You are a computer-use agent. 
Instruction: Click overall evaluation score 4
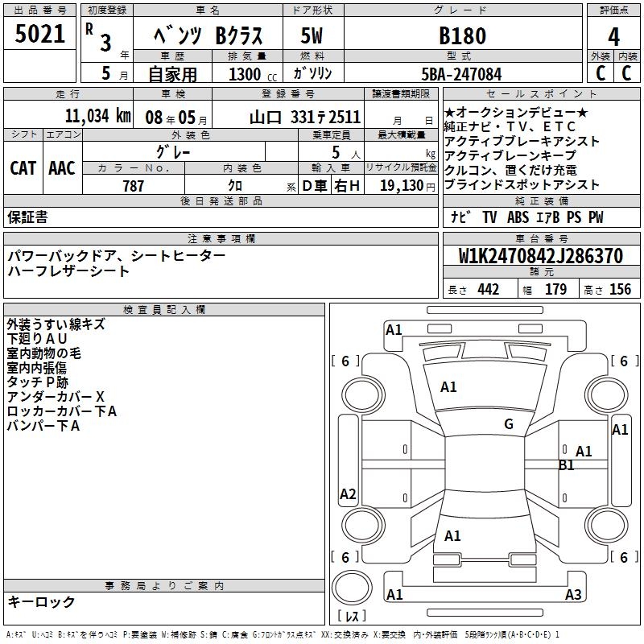[x=613, y=36]
